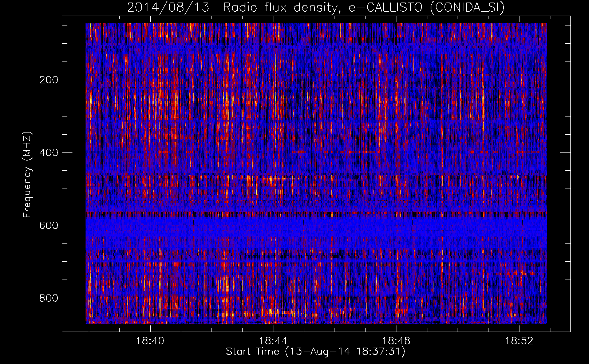Click the "Frequency (MHZ)" y-axis label

[x=27, y=174]
